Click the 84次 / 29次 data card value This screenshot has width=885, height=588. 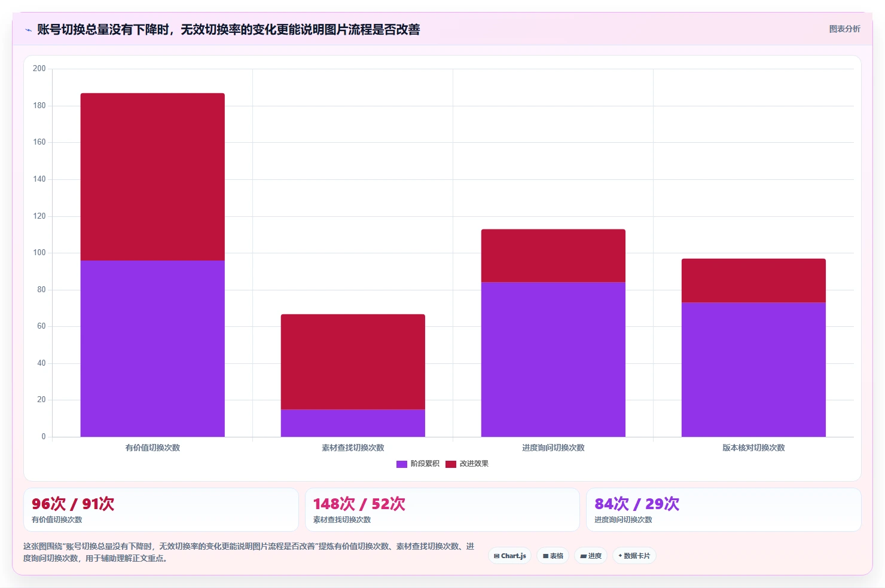click(637, 504)
